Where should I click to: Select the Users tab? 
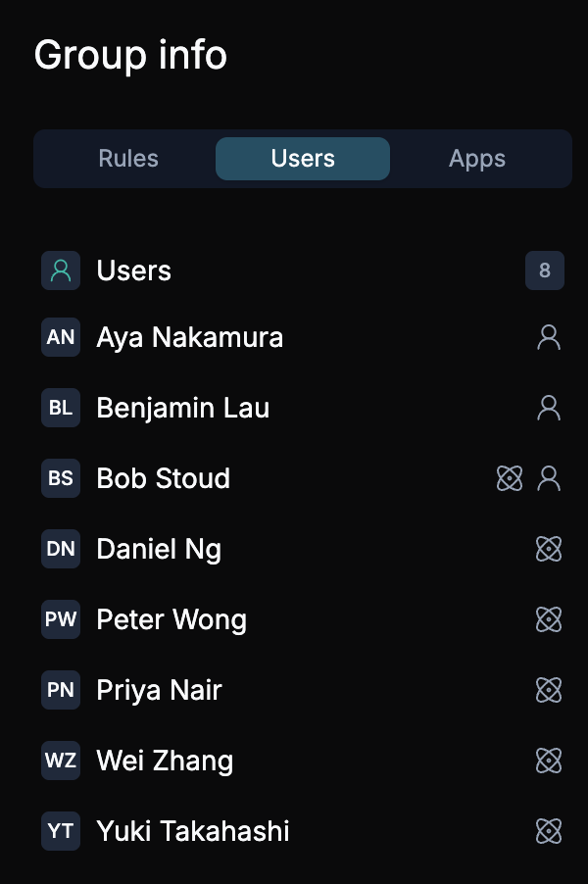tap(303, 159)
